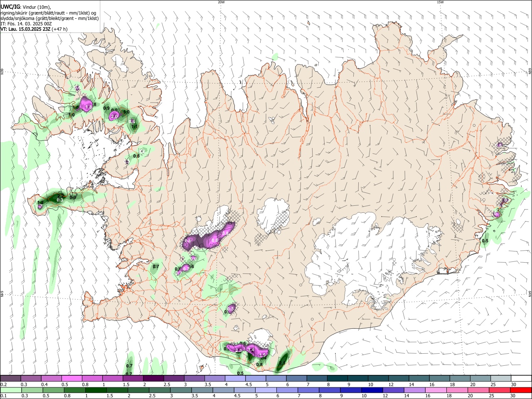
Task: Click the bright magenta swatch between 0.5 and 0.8
Action: [71, 379]
